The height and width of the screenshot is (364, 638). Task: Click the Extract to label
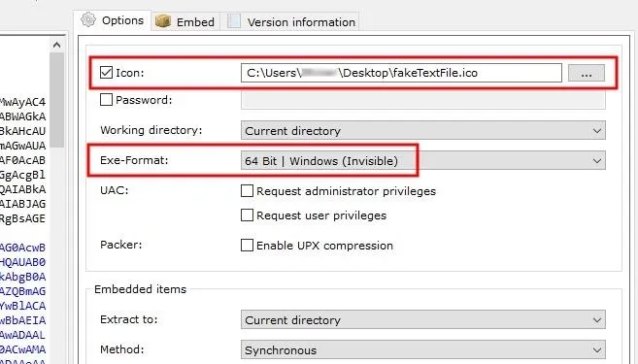(128, 319)
